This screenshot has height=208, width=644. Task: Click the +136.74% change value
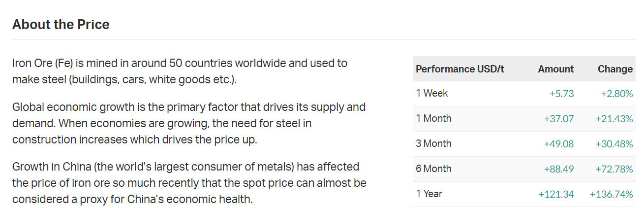612,194
